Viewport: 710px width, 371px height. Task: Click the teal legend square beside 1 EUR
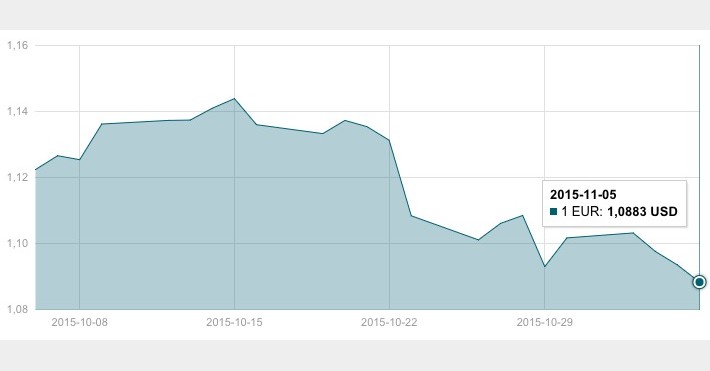pos(553,212)
